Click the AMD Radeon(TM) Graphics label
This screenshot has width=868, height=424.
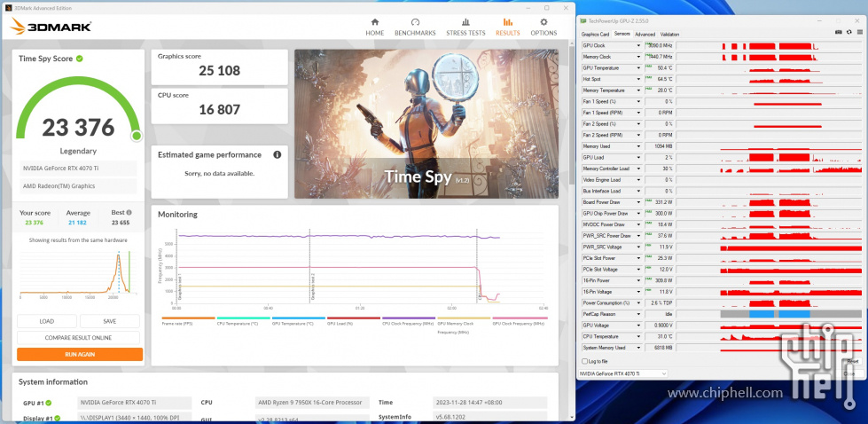point(77,186)
